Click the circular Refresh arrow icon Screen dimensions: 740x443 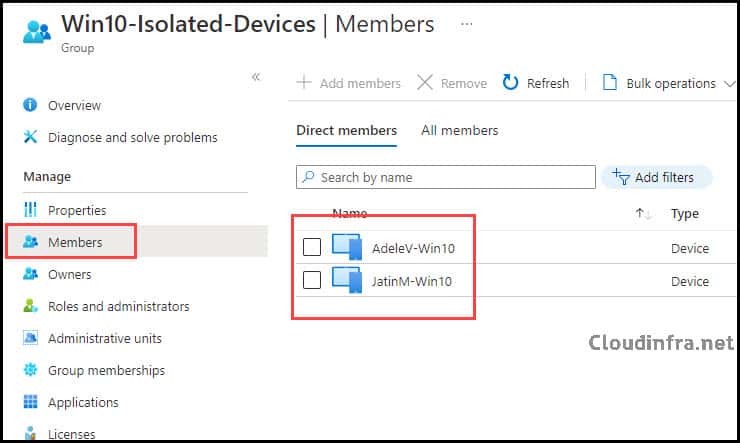(510, 83)
